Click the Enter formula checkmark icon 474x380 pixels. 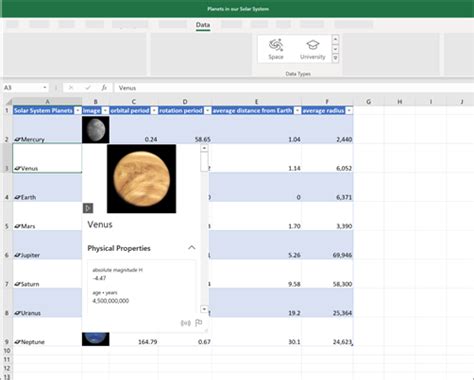[88, 88]
